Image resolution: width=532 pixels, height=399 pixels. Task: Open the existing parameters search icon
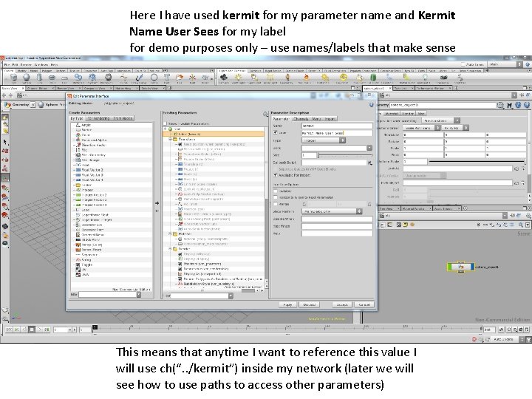[x=265, y=114]
